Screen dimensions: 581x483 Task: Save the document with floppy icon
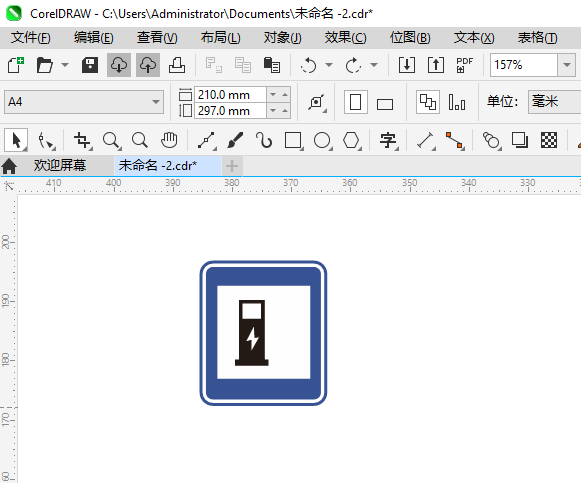click(90, 65)
